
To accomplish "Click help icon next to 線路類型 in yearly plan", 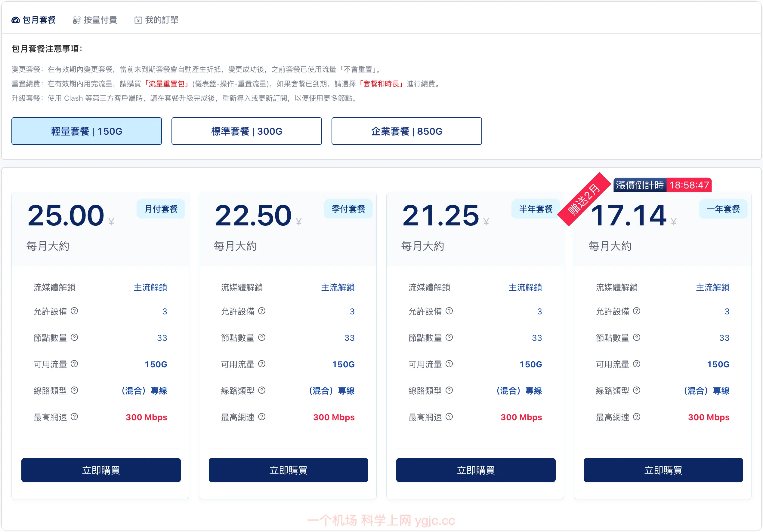I will [x=637, y=390].
